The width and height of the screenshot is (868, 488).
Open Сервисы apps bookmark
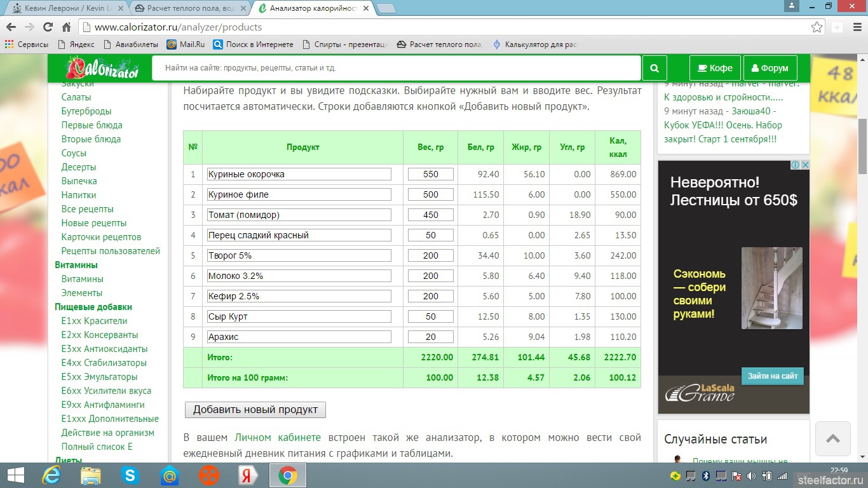[27, 44]
